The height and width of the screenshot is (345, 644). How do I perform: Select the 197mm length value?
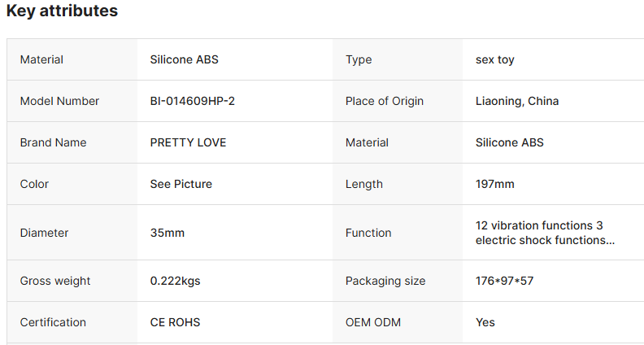click(x=495, y=184)
